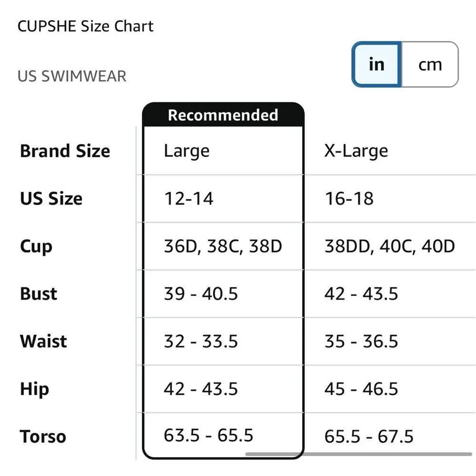Click the CUPSHE Size Chart title
This screenshot has width=476, height=476.
pos(86,26)
